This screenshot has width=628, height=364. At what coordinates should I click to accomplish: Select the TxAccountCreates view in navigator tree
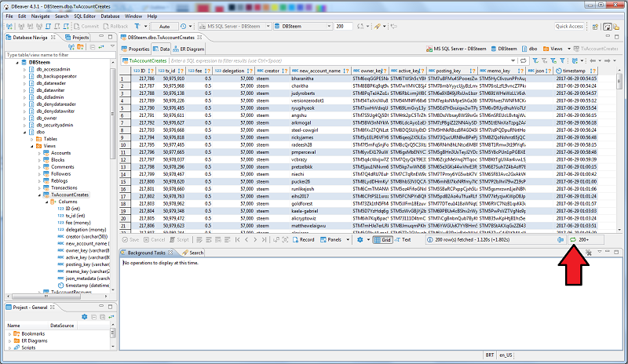coord(70,195)
